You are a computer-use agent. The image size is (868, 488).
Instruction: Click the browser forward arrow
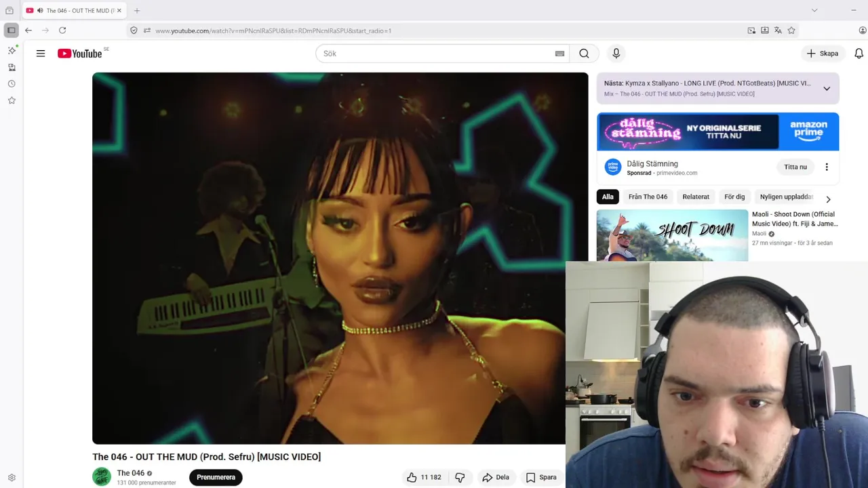45,30
